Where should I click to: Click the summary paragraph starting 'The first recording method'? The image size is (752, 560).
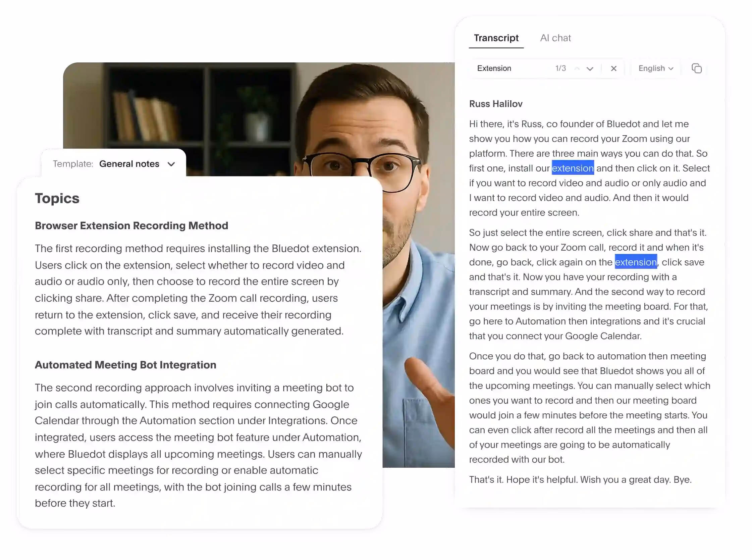click(x=198, y=290)
